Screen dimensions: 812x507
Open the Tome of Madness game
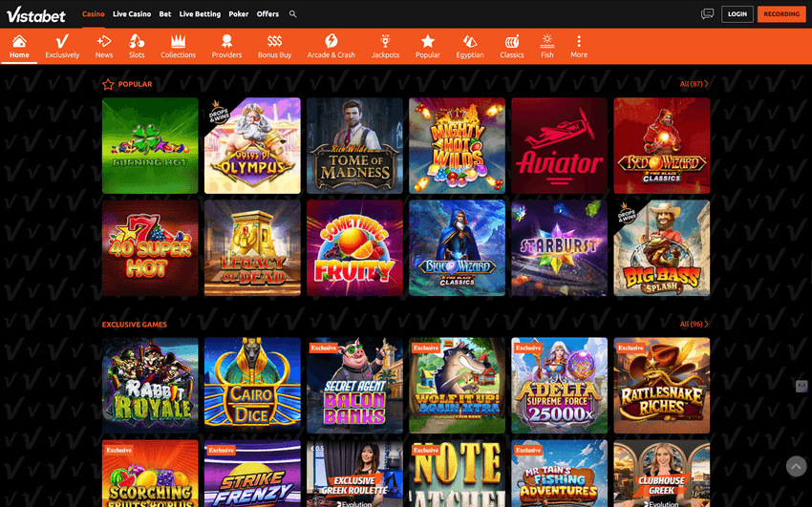click(354, 145)
